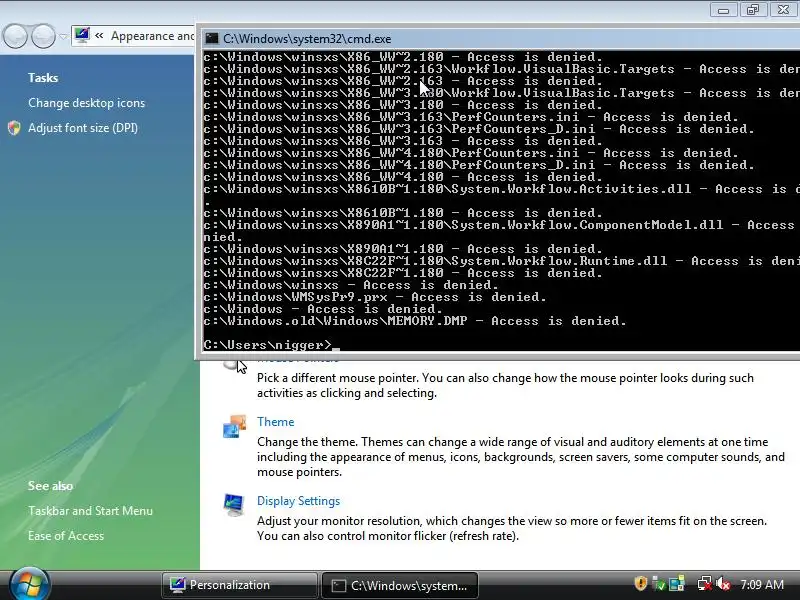Open the Display Settings link
The width and height of the screenshot is (800, 600).
coord(298,501)
